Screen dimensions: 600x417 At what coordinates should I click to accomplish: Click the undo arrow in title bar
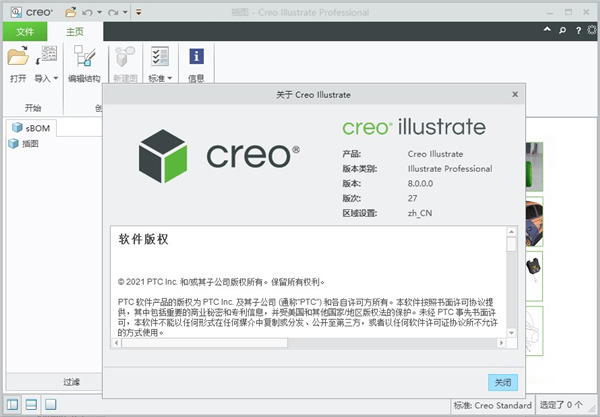[88, 12]
